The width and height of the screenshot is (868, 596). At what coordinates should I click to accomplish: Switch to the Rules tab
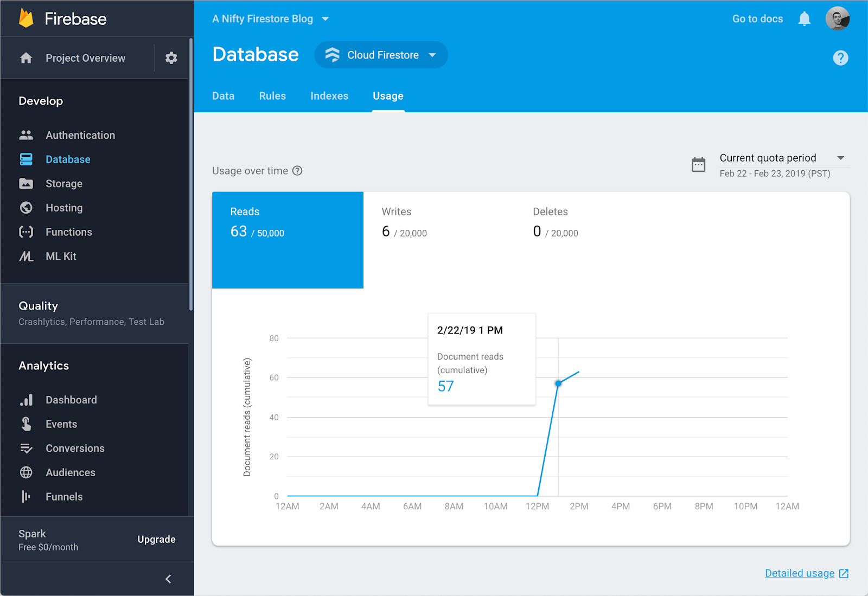272,96
